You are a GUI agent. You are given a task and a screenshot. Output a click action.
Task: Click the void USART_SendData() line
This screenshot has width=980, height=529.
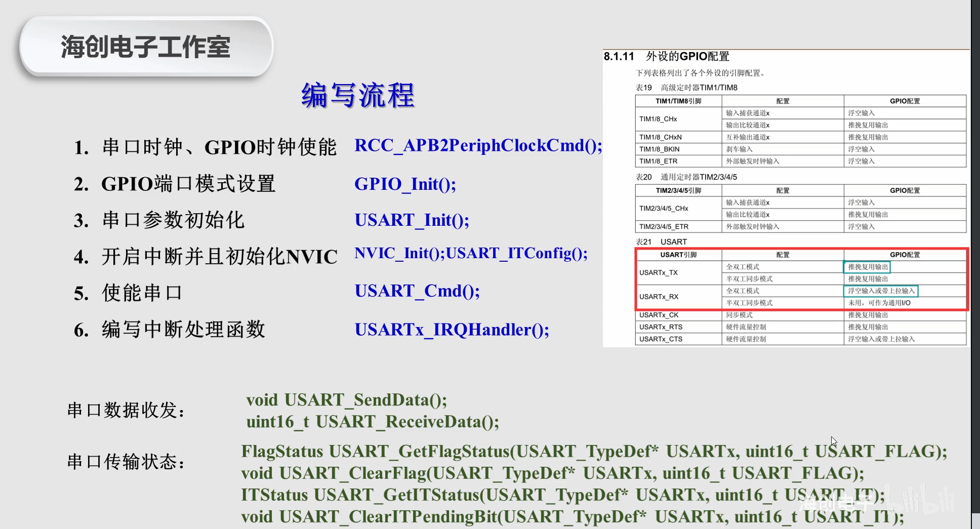click(346, 400)
